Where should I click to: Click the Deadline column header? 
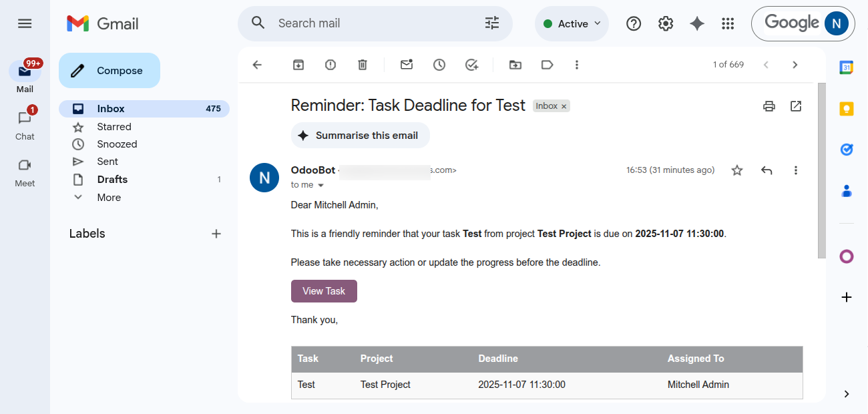click(x=498, y=359)
